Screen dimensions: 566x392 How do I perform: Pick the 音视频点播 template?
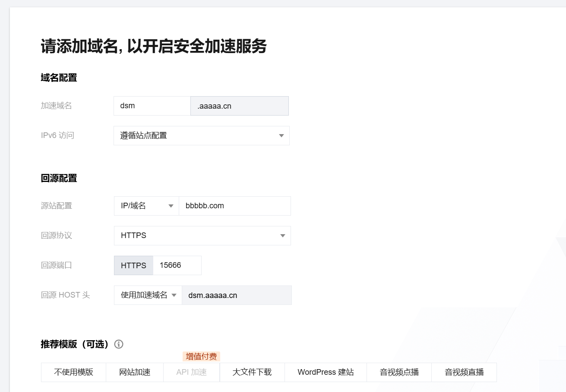click(x=399, y=372)
